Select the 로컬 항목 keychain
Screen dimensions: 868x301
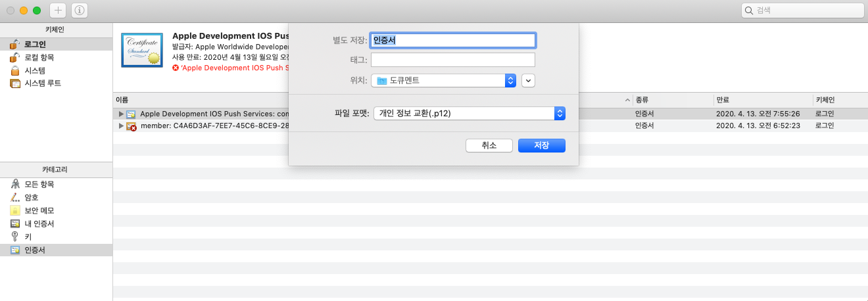click(x=57, y=57)
